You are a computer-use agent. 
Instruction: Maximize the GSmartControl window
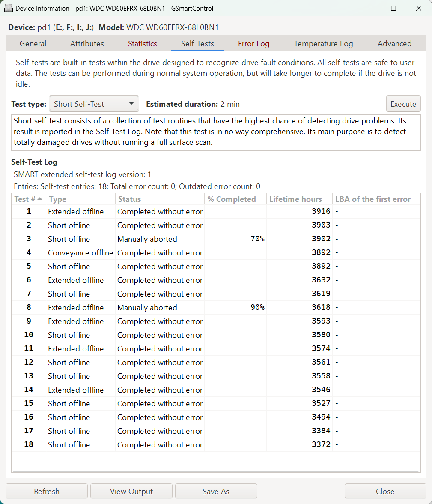pyautogui.click(x=393, y=9)
